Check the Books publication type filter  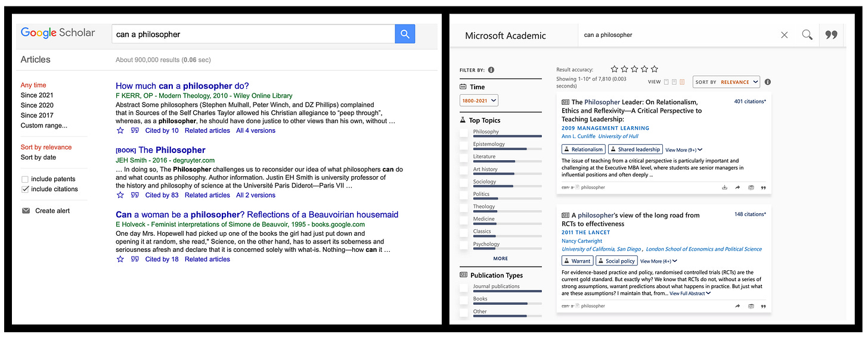coord(464,300)
